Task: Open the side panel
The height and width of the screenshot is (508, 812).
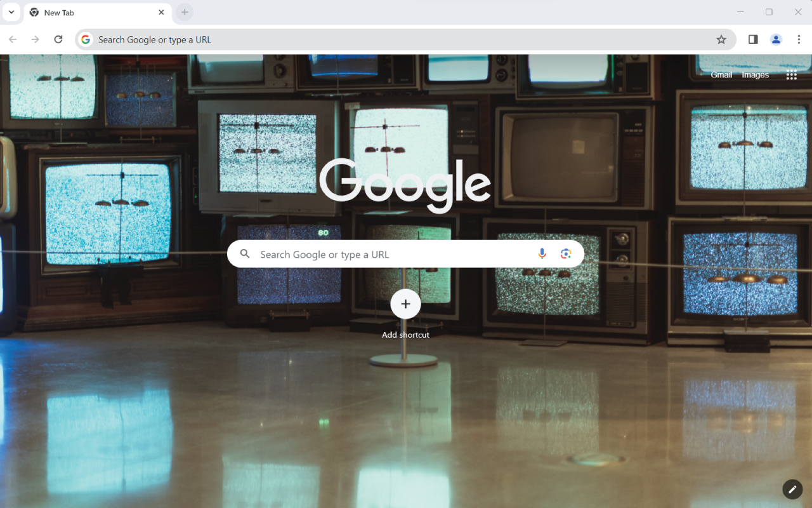Action: (753, 39)
